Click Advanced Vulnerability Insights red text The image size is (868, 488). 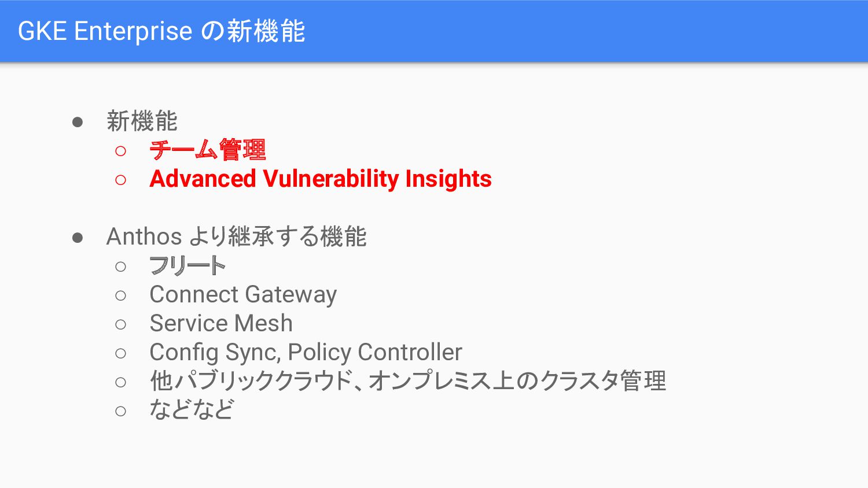pyautogui.click(x=321, y=179)
